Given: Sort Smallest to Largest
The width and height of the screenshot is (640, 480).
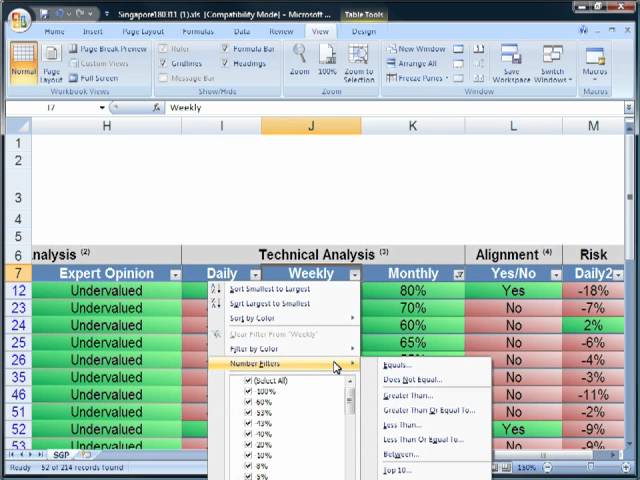Looking at the screenshot, I should click(270, 289).
